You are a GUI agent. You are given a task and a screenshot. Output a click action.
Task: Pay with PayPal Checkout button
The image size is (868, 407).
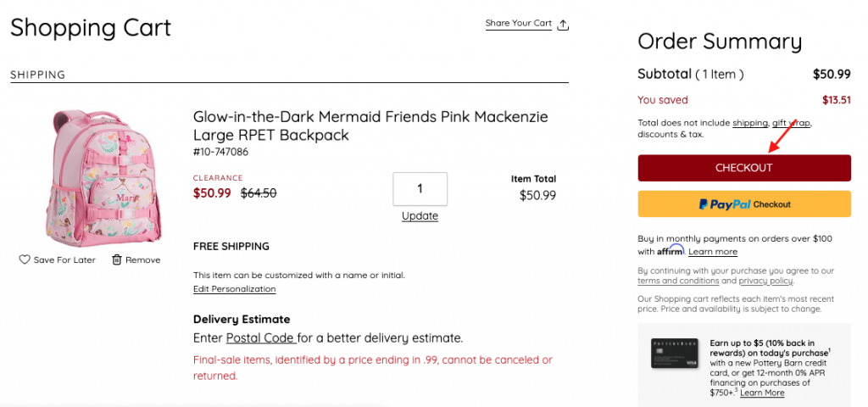point(743,204)
